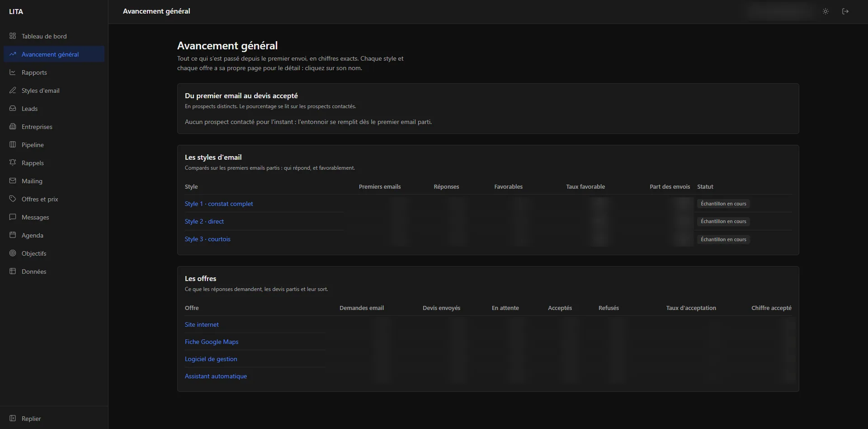The height and width of the screenshot is (429, 868).
Task: Open the Logiciel de gestion offer link
Action: coord(211,359)
